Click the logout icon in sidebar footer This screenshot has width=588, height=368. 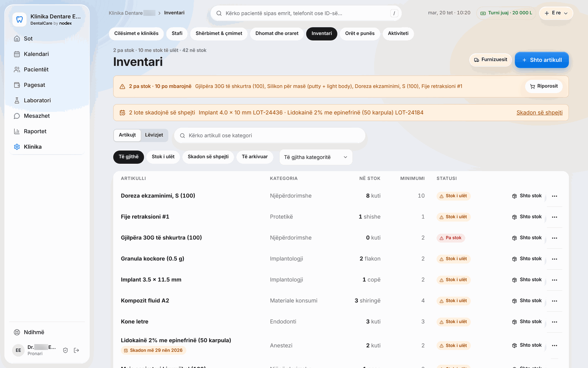(76, 350)
